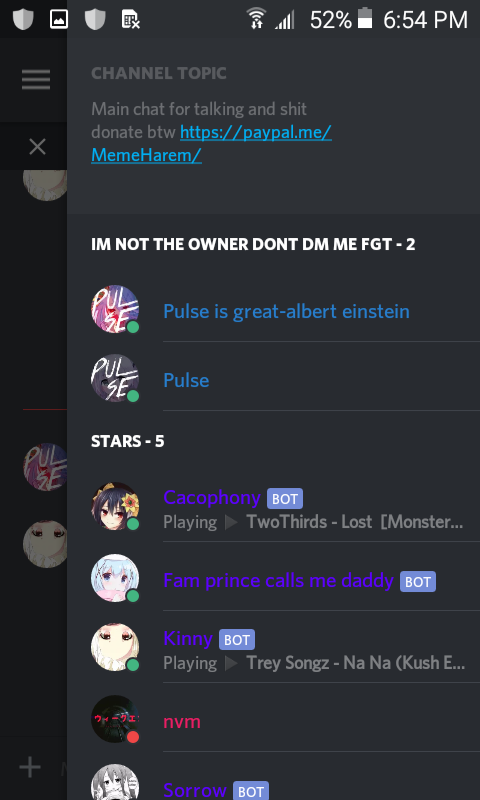
Task: Tap nvm's avatar with red status dot
Action: tap(115, 719)
